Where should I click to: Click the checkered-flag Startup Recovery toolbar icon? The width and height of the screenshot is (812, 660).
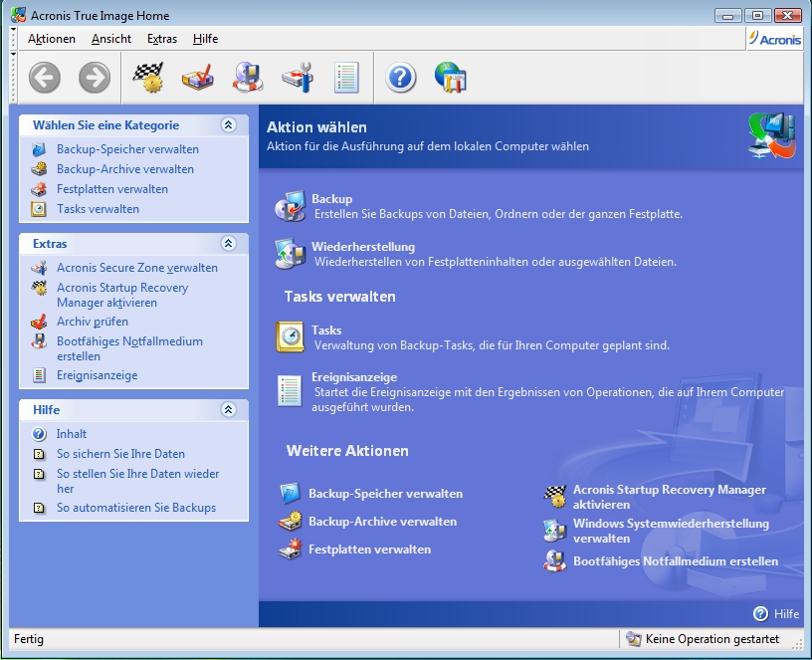coord(148,78)
